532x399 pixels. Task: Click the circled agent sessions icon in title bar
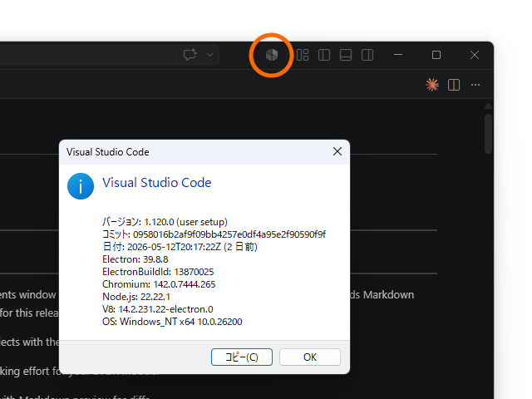[x=272, y=55]
